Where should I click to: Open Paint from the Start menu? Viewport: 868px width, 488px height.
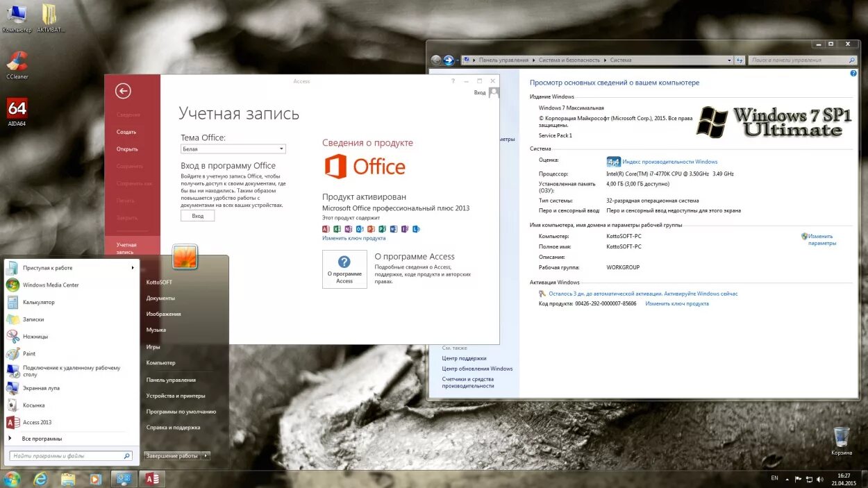(x=72, y=353)
